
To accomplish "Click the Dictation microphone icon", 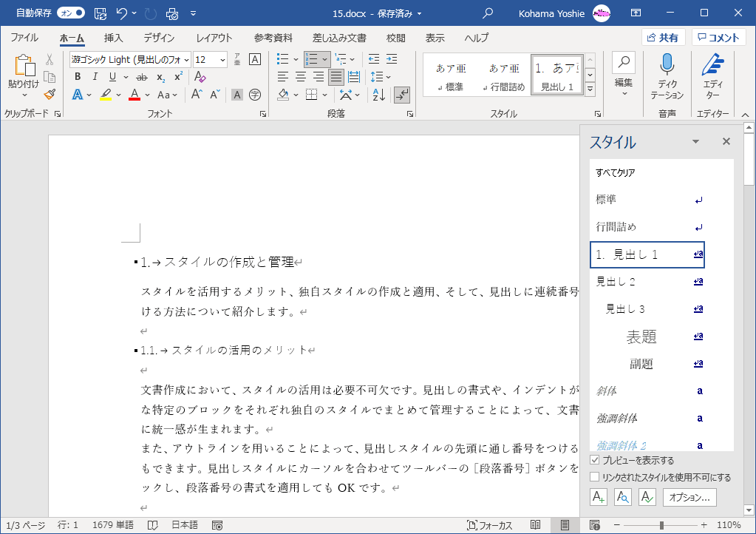I will tap(667, 65).
